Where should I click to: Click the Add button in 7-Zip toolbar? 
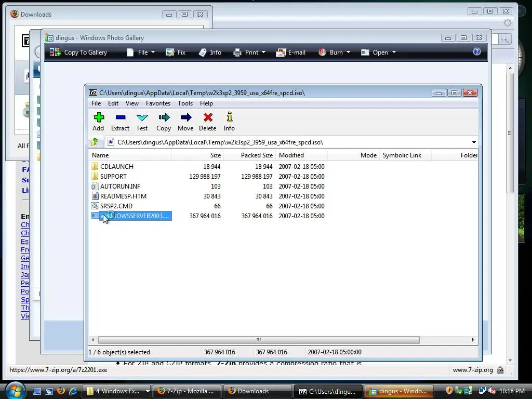click(x=98, y=122)
